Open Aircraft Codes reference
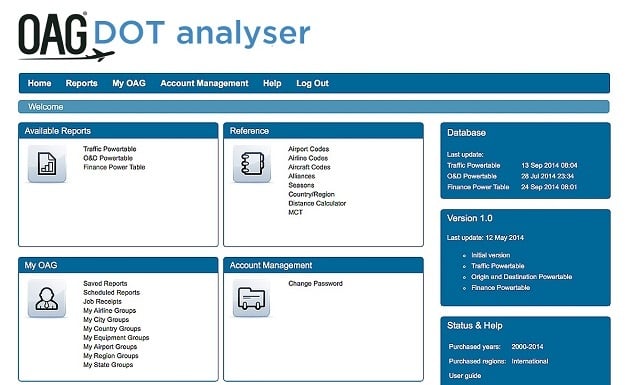630x385 pixels. click(x=309, y=167)
